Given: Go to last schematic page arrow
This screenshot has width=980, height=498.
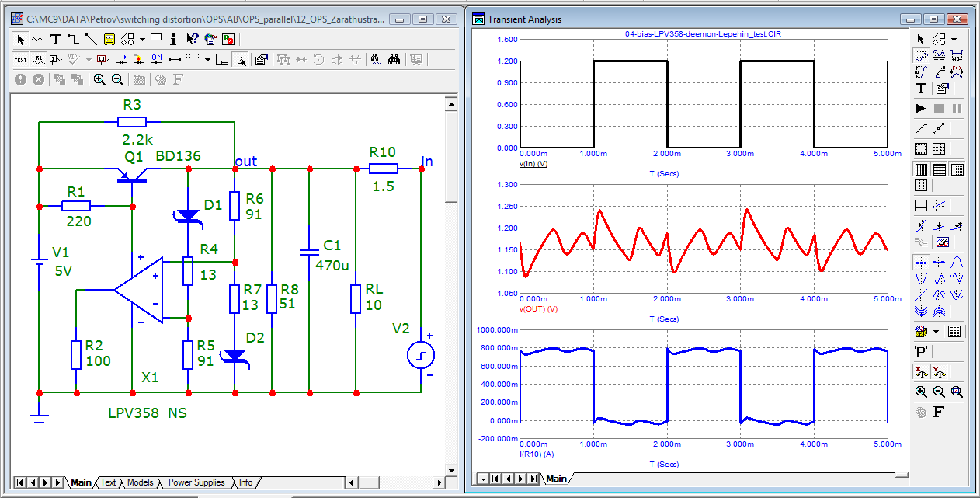Looking at the screenshot, I should 57,482.
